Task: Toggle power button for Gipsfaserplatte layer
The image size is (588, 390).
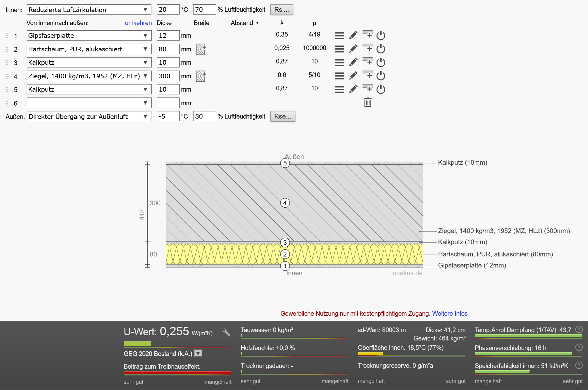Action: pyautogui.click(x=381, y=36)
